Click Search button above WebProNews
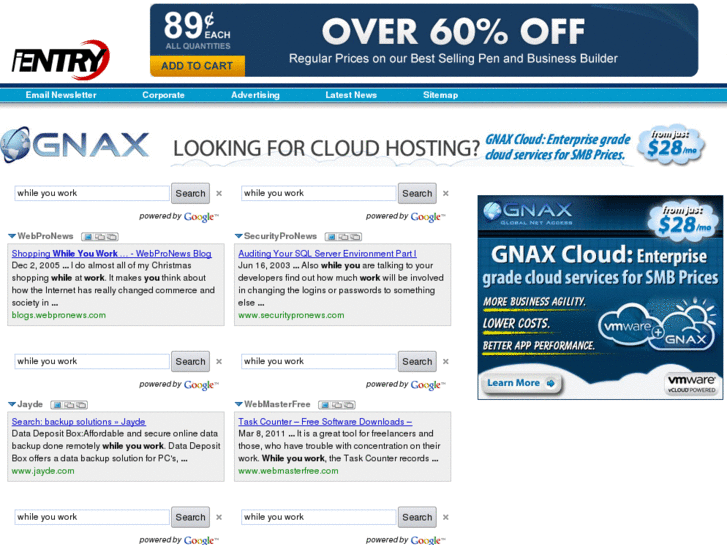 (190, 193)
